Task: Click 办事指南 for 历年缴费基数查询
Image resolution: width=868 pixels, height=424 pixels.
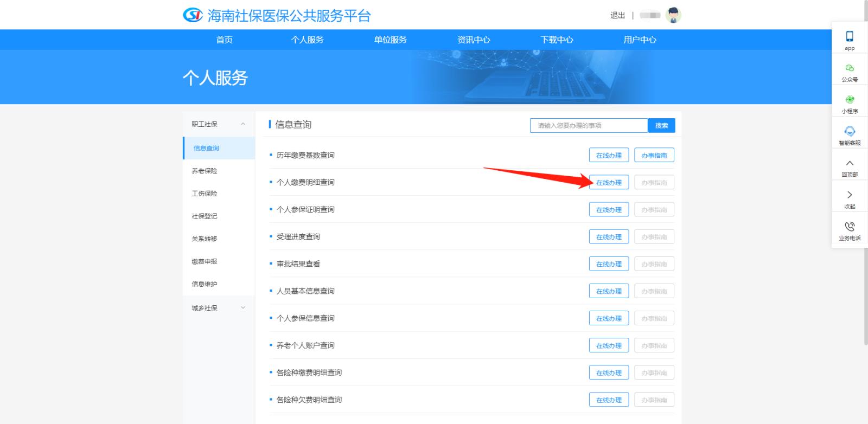Action: (x=654, y=156)
